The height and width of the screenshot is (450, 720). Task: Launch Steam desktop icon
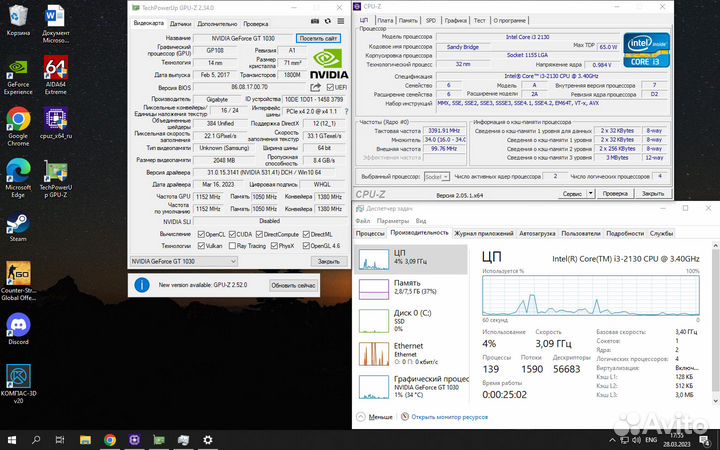pos(18,227)
